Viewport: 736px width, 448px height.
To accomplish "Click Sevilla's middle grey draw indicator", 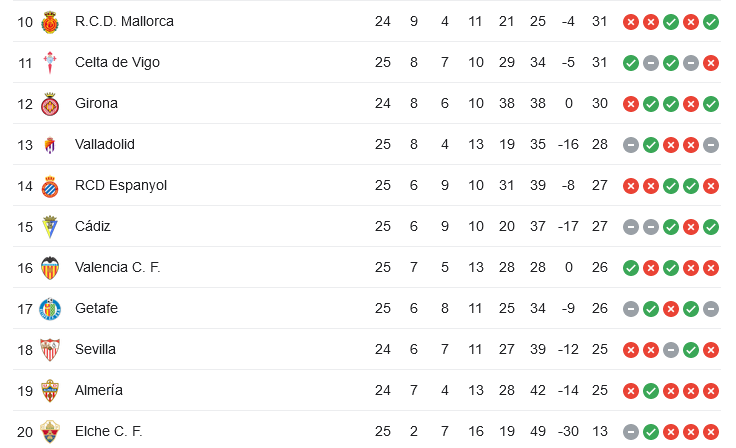I will 671,350.
